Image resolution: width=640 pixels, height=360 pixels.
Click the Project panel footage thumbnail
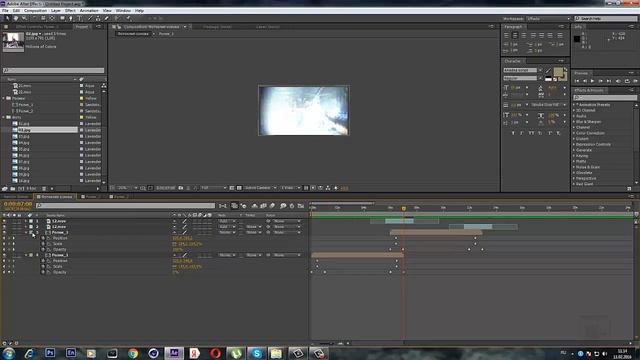click(13, 41)
